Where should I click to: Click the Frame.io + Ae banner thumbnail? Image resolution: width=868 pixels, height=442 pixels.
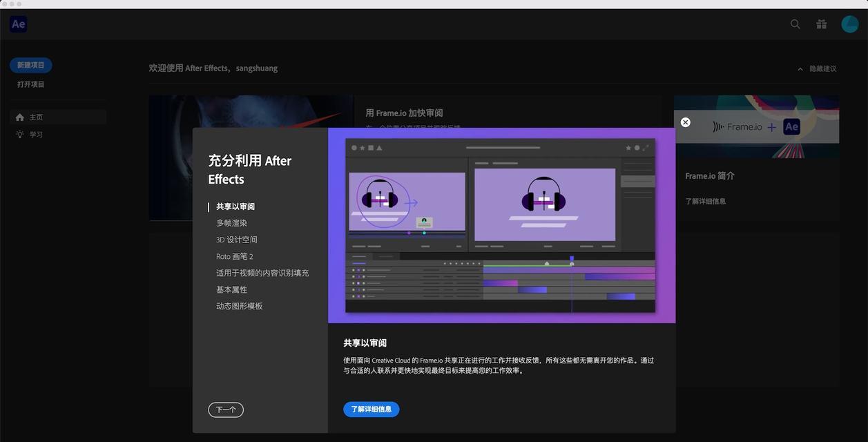tap(757, 126)
